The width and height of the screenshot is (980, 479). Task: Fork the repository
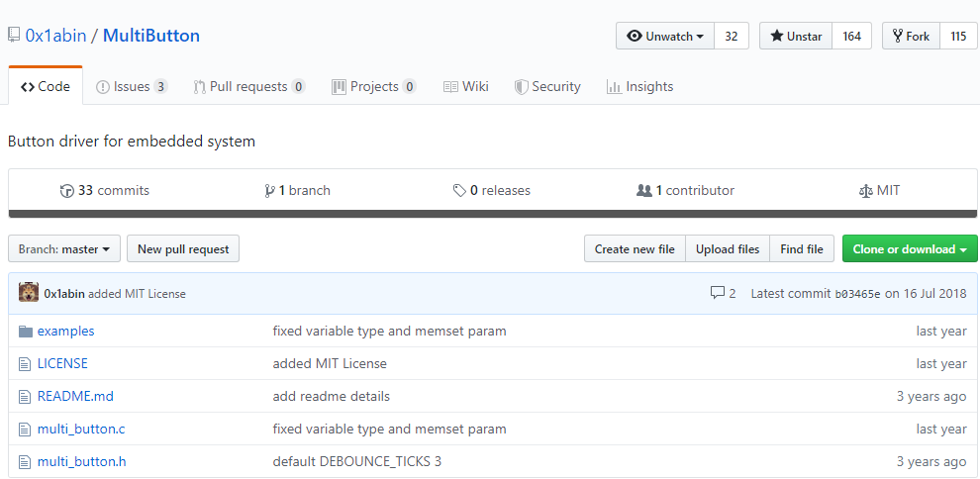(x=911, y=37)
